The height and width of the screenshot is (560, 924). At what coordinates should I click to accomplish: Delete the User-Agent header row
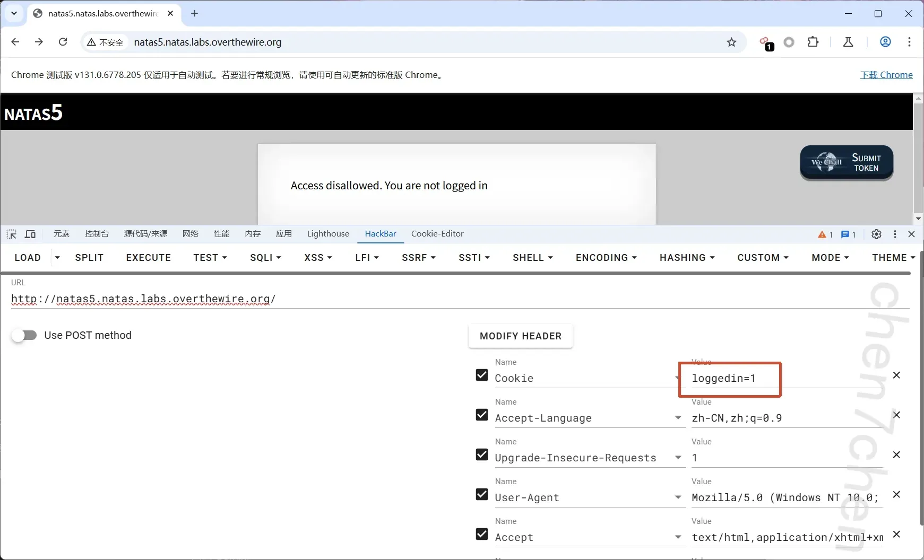tap(896, 495)
